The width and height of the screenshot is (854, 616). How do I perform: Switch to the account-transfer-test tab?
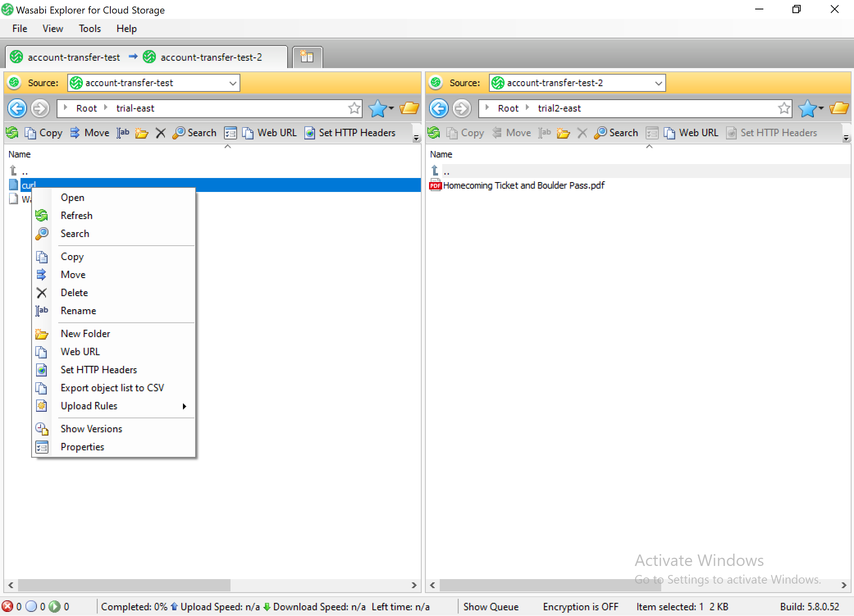146,57
